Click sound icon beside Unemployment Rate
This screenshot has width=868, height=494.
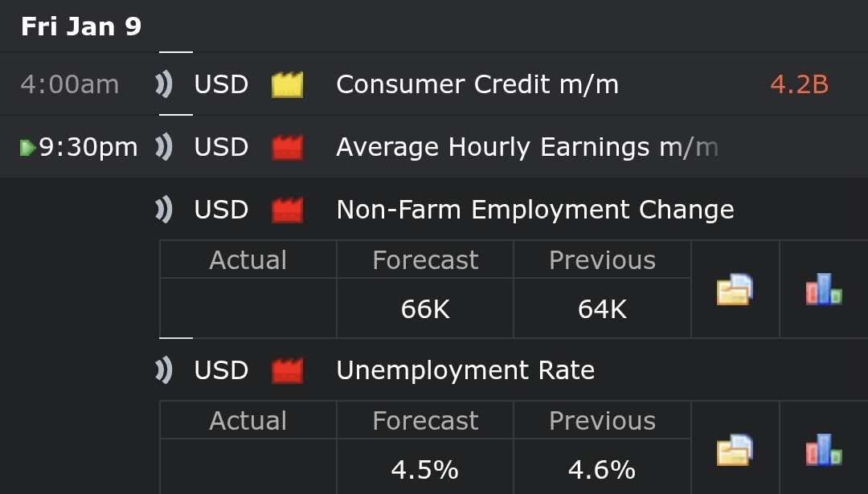coord(164,370)
